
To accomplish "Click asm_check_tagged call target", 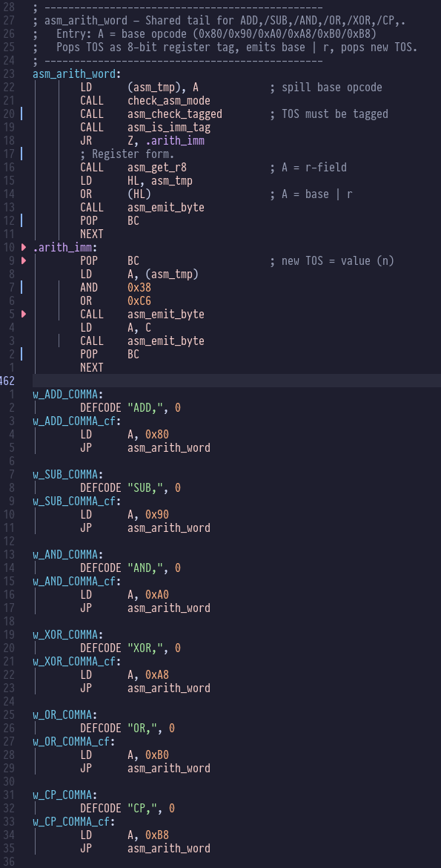I will (175, 114).
